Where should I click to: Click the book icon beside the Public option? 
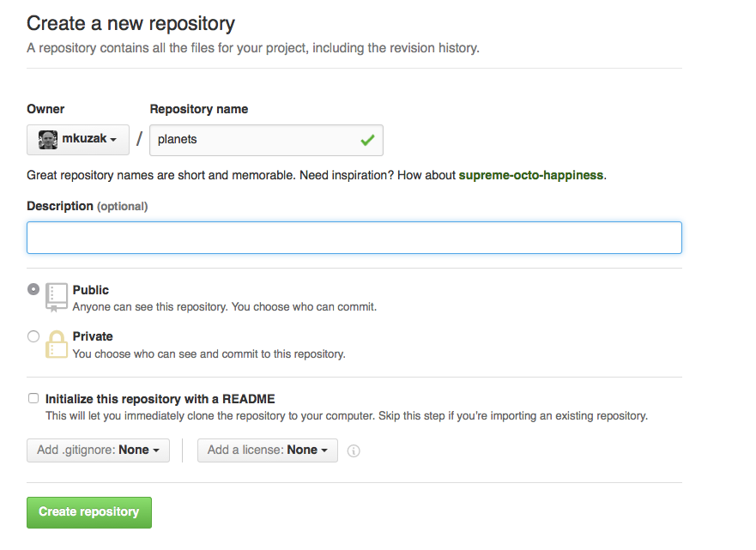point(55,296)
